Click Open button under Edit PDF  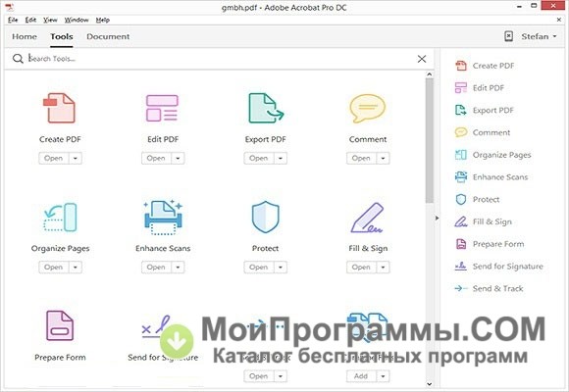tap(156, 158)
